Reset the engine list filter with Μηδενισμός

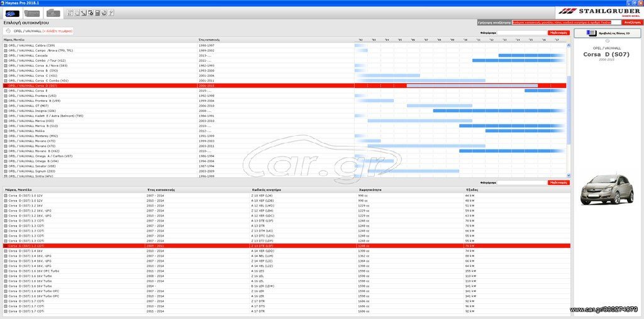pyautogui.click(x=558, y=182)
